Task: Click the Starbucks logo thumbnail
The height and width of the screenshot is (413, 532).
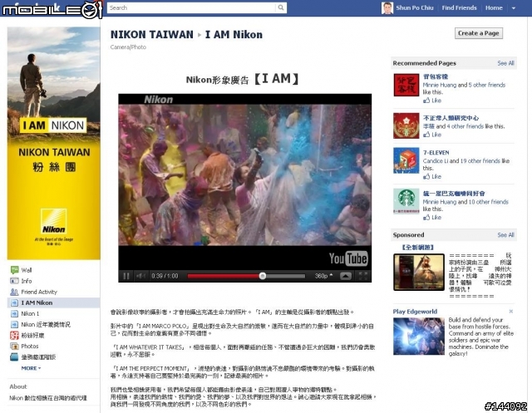Action: click(406, 201)
